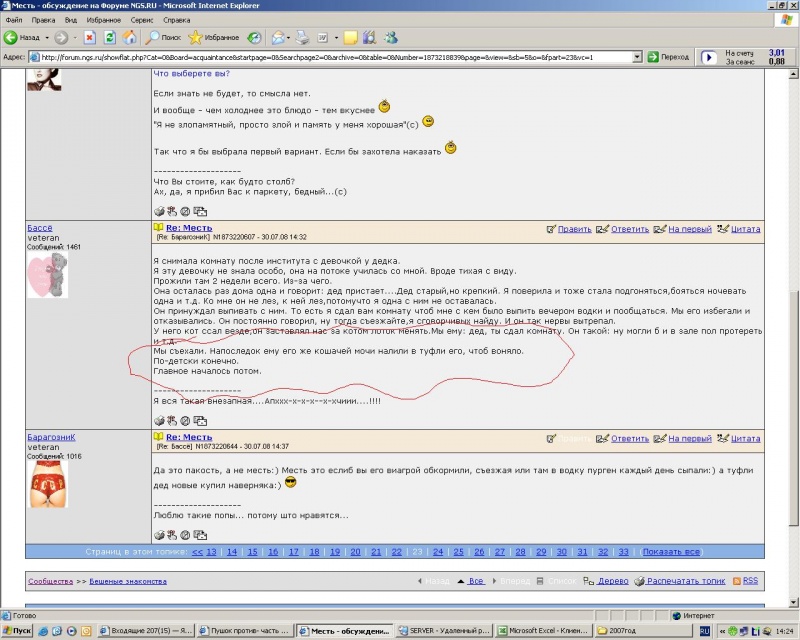Expand the Back button history dropdown
Viewport: 800px width, 640px height.
point(47,38)
